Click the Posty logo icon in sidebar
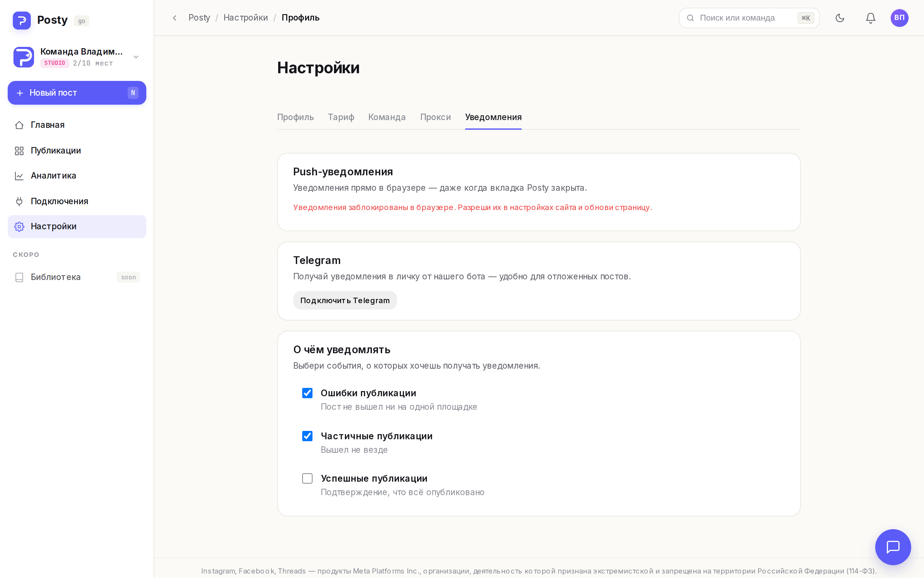The image size is (924, 578). tap(22, 20)
